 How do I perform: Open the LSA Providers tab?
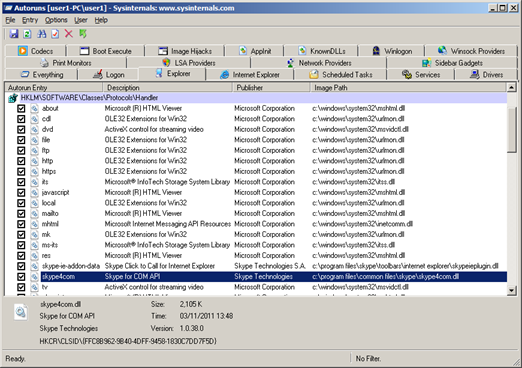[189, 63]
